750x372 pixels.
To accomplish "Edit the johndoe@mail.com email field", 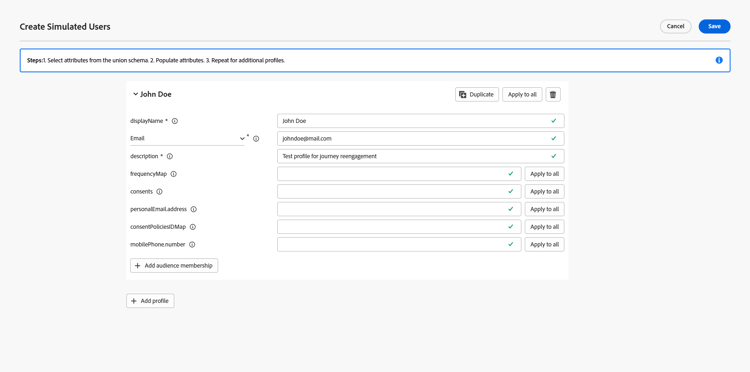I will click(x=420, y=139).
